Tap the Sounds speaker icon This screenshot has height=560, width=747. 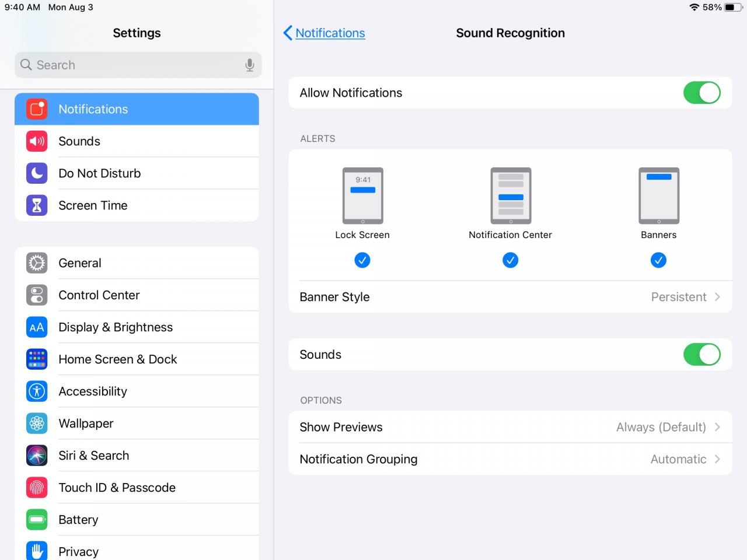[x=37, y=141]
